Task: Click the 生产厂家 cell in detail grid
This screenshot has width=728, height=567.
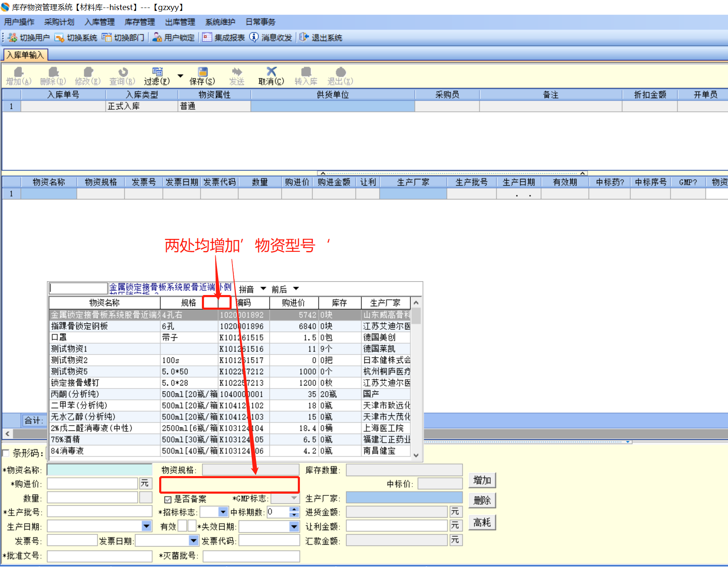Action: coord(413,194)
